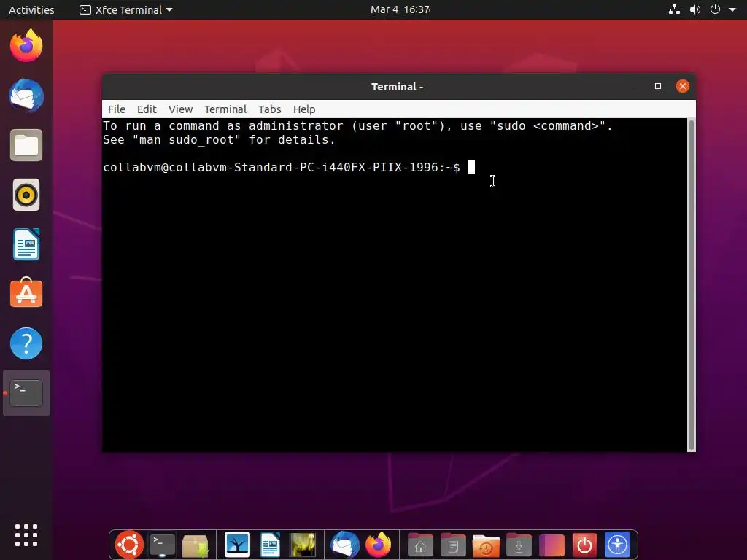The image size is (747, 560).
Task: Expand the Xfce Terminal app menu
Action: pos(125,9)
